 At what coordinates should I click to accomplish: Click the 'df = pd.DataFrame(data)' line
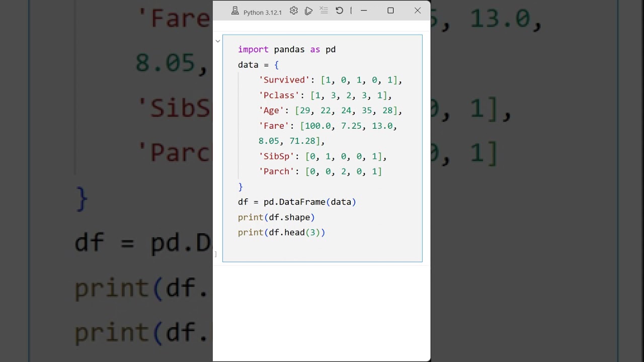pos(297,202)
